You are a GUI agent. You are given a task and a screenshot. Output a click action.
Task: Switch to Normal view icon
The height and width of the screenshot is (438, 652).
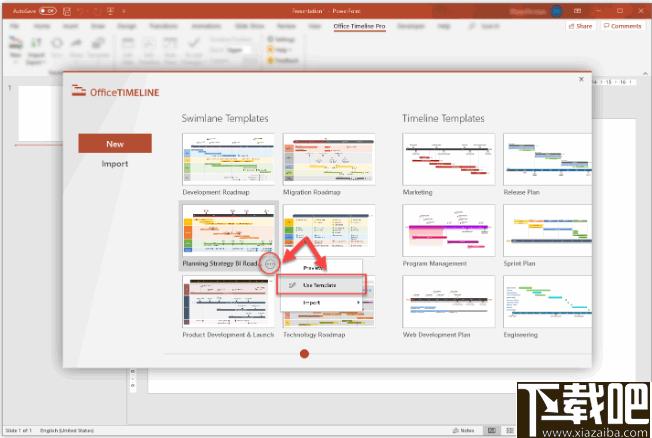point(492,431)
